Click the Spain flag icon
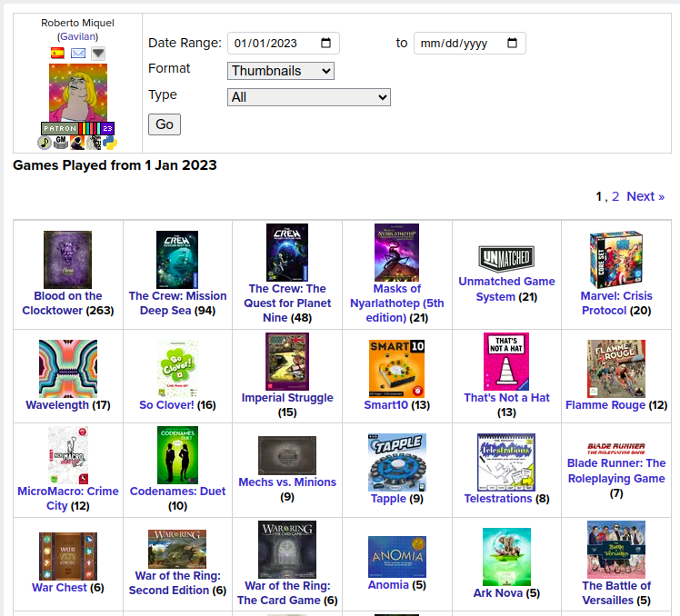 click(x=57, y=54)
